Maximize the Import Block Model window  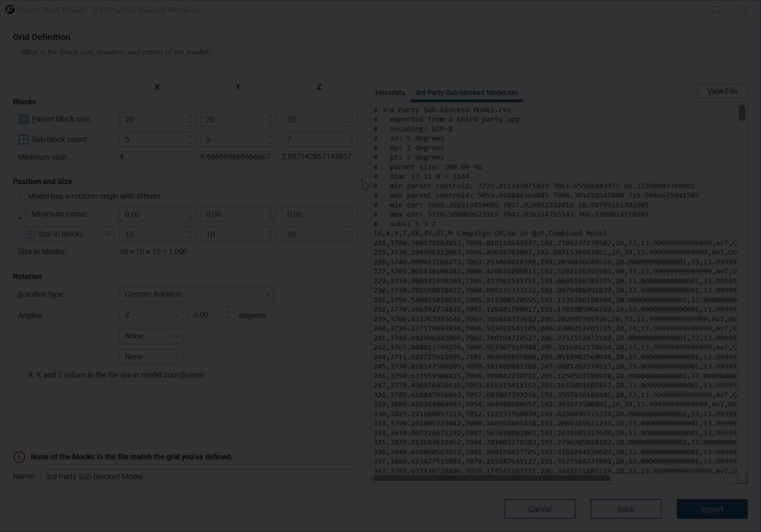click(x=716, y=10)
